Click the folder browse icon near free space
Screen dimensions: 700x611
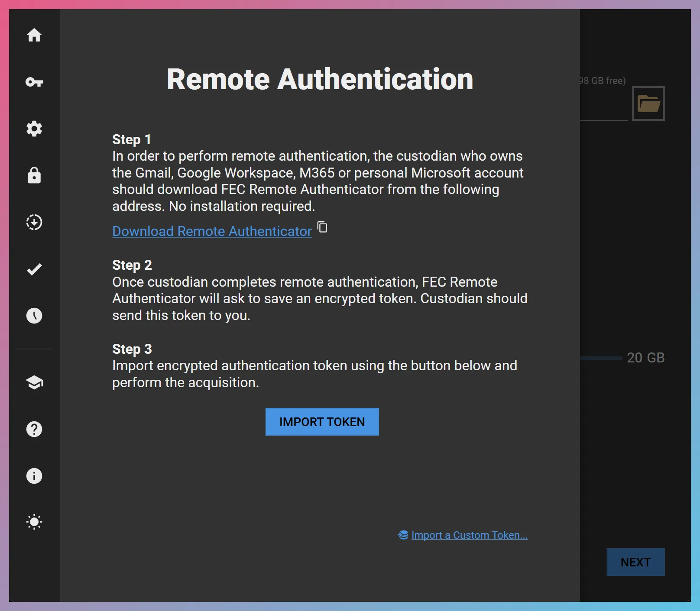pyautogui.click(x=648, y=103)
